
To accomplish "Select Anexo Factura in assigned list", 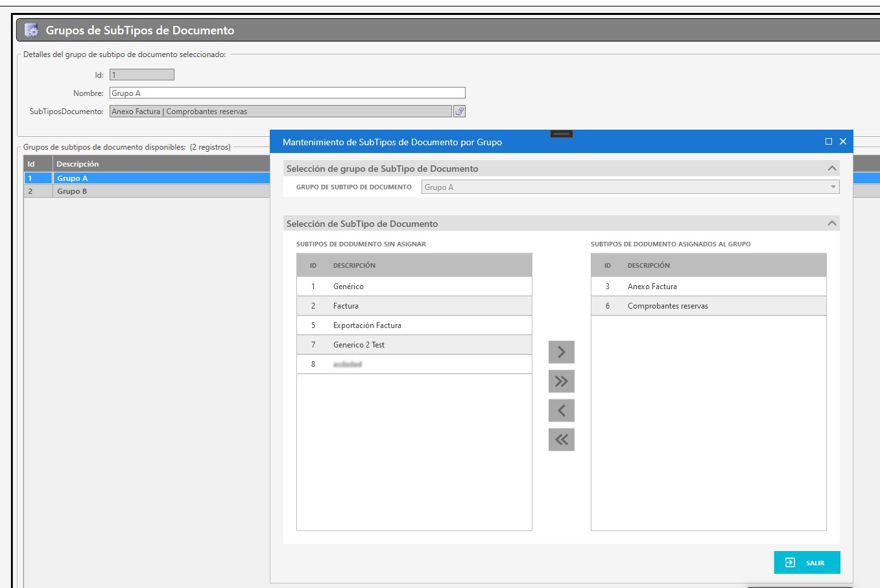I will (x=709, y=287).
